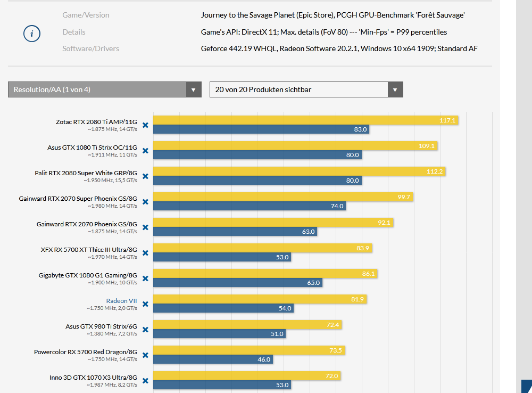Click the 72.4 yellow bar

click(x=248, y=325)
